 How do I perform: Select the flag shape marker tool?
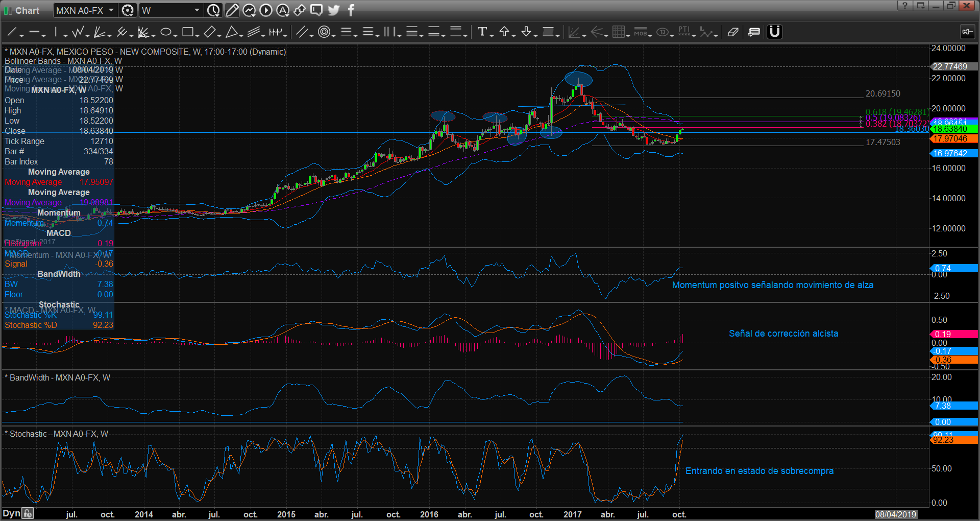click(x=548, y=32)
